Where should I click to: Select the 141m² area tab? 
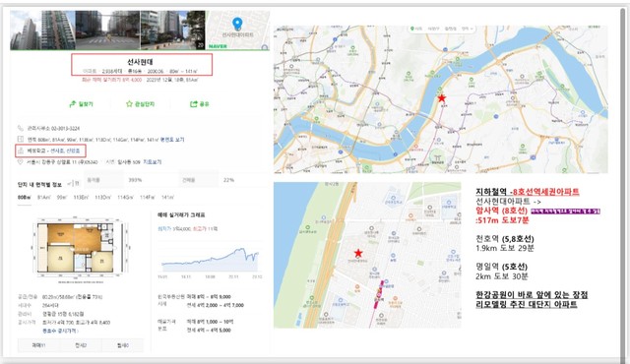coord(167,198)
